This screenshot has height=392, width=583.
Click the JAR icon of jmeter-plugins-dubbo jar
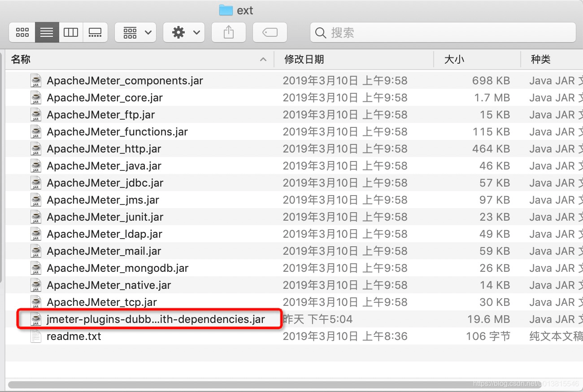36,319
